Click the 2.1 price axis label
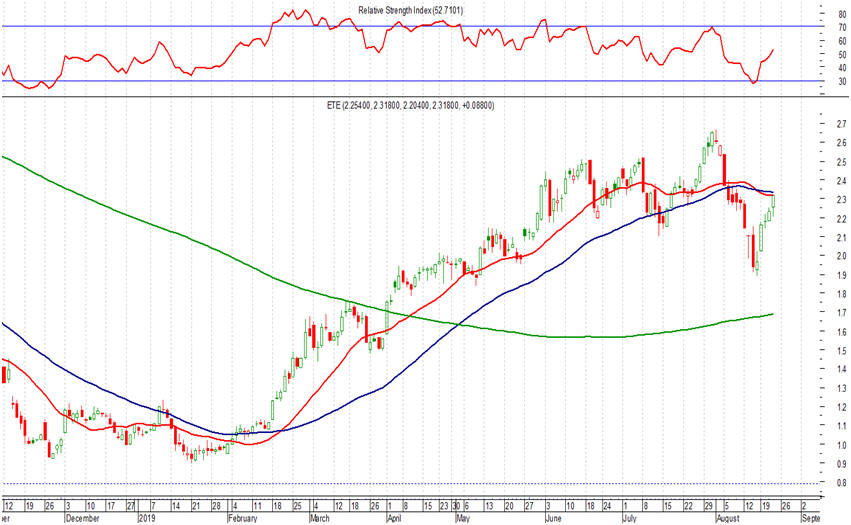 click(841, 238)
